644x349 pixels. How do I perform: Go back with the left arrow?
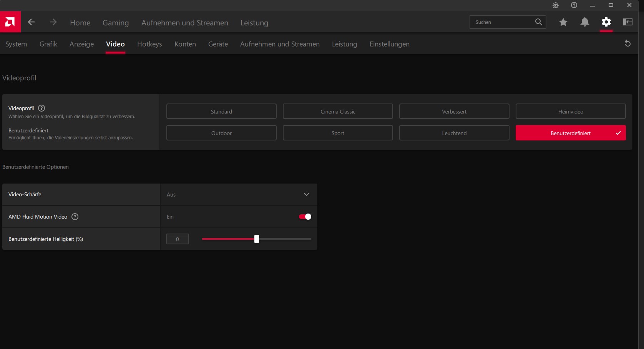[x=32, y=22]
